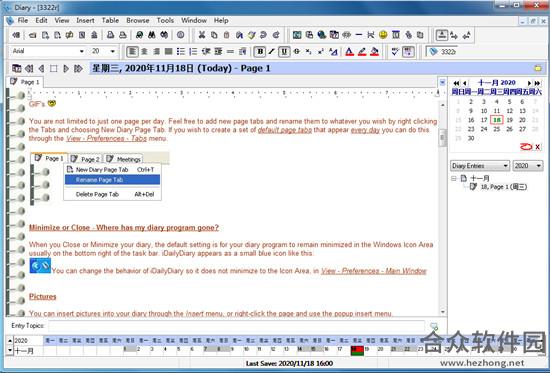Image resolution: width=550 pixels, height=373 pixels.
Task: Click the yellow smiley in diary text
Action: coord(52,103)
